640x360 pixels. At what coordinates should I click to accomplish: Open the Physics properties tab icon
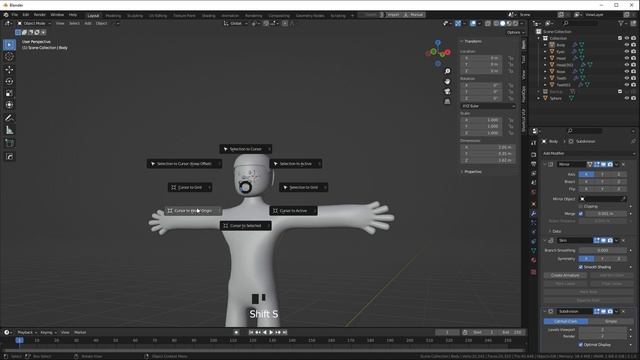tap(533, 232)
